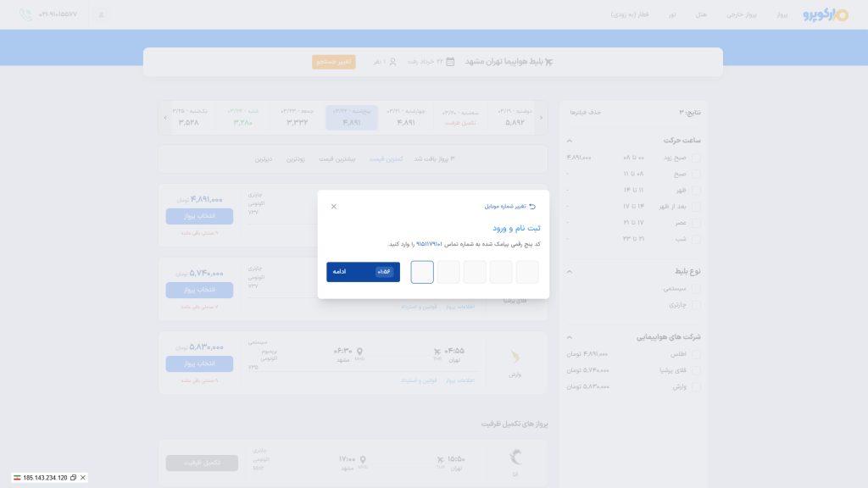Click the blue ادامه continue button

(x=363, y=272)
